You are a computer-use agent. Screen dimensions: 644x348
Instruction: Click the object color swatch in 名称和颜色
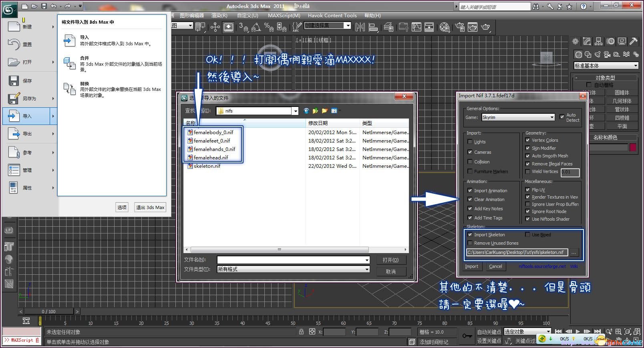tap(633, 147)
